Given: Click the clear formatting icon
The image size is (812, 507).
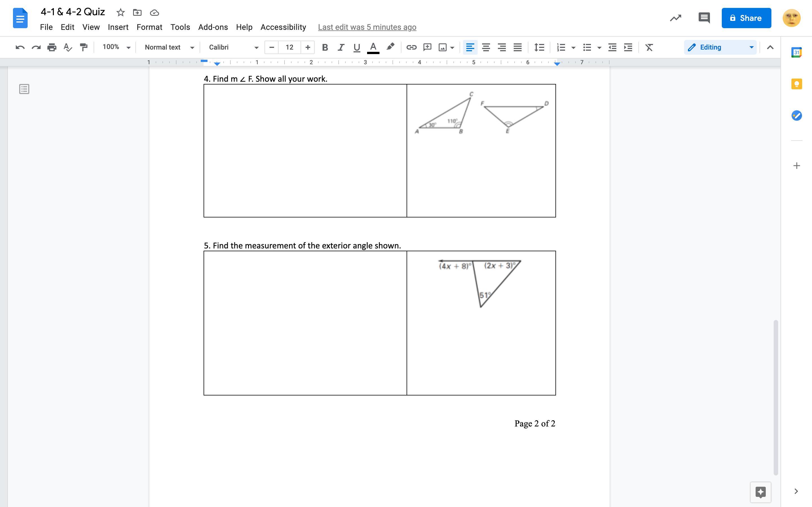Looking at the screenshot, I should (649, 47).
